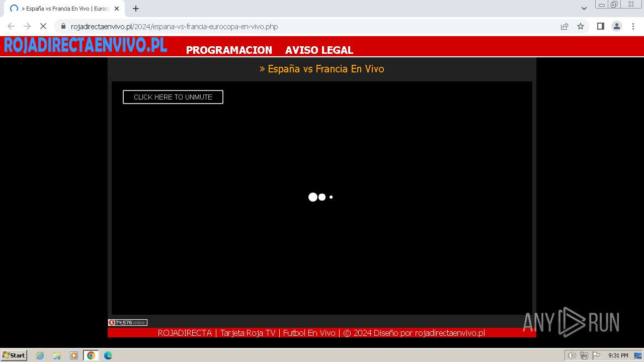Viewport: 644px width, 362px height.
Task: Open Microsoft Edge from the taskbar
Action: point(108,355)
